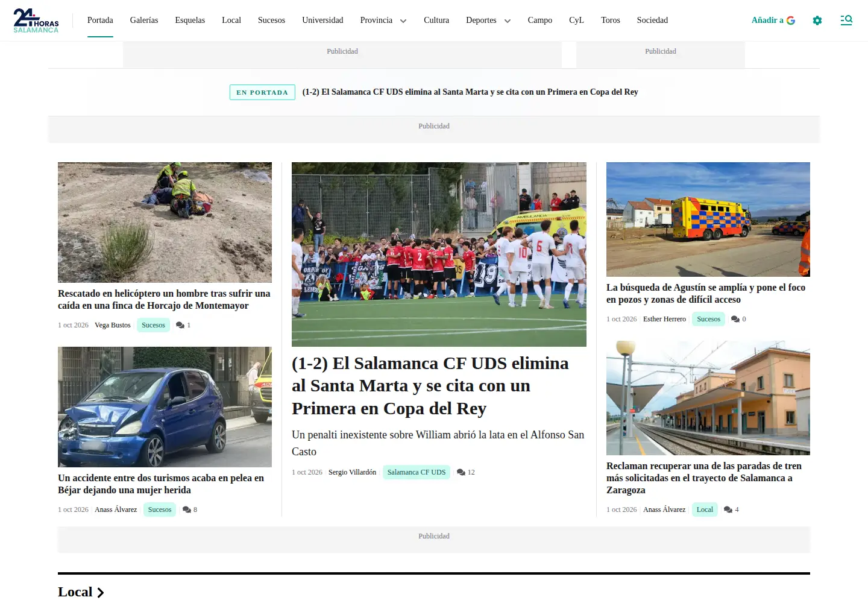Open the train station photo
The width and height of the screenshot is (868, 603).
[708, 398]
